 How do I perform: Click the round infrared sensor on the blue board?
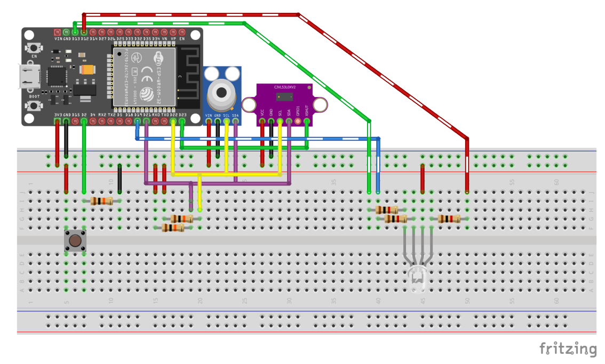pos(221,93)
